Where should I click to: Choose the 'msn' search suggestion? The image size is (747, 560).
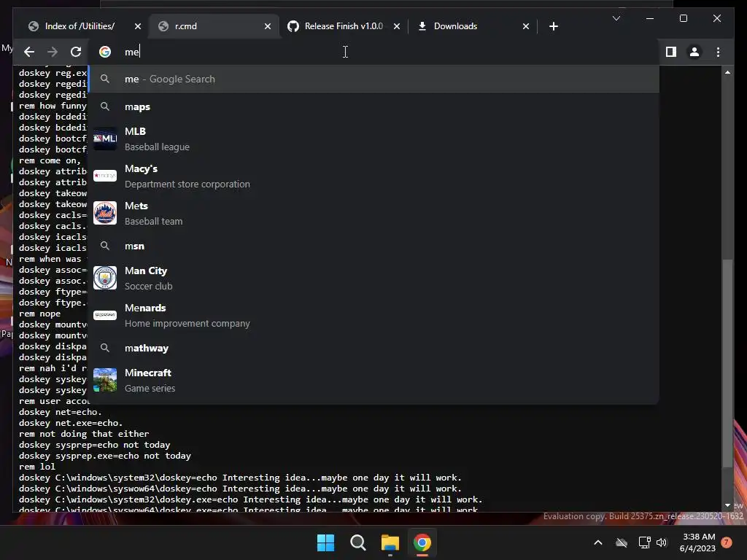374,246
